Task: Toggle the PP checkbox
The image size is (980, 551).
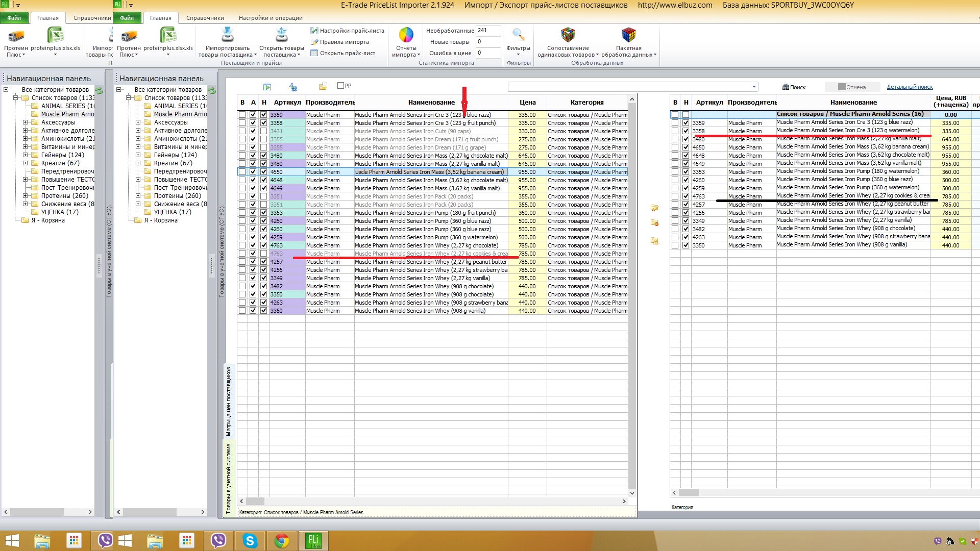Action: point(340,86)
